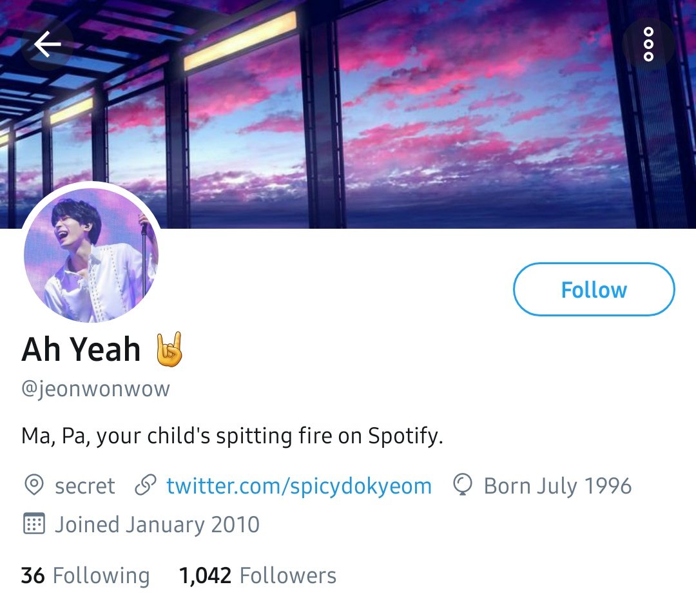
Task: View the 1,042 Followers list
Action: click(x=257, y=575)
